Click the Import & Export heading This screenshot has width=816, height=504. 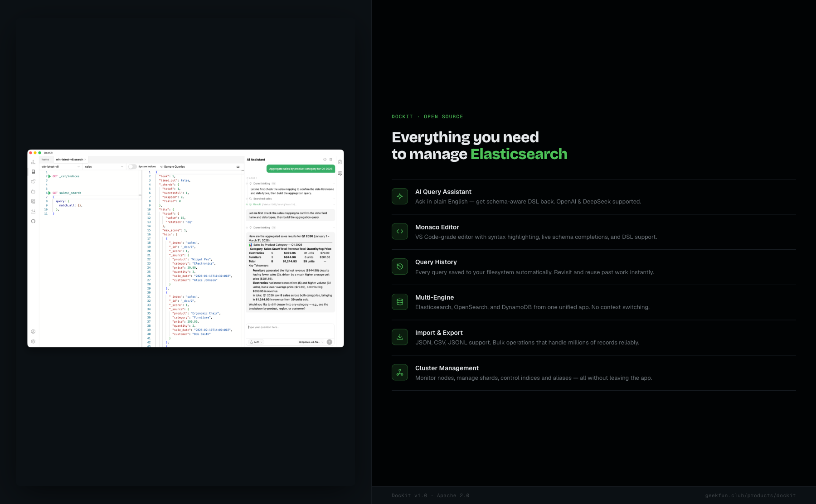[x=439, y=333]
